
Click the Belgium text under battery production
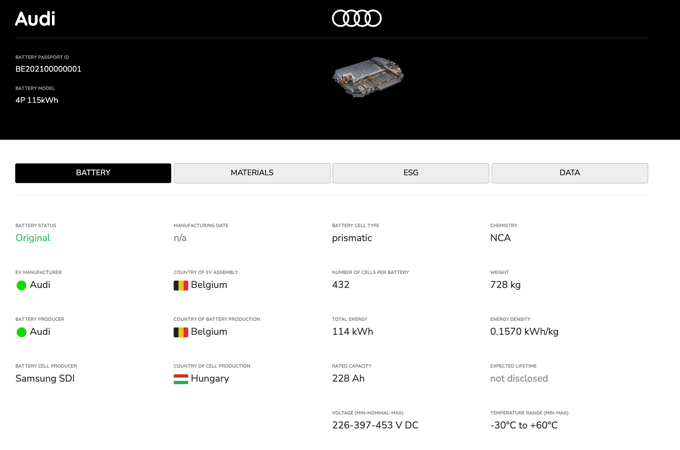tap(209, 332)
